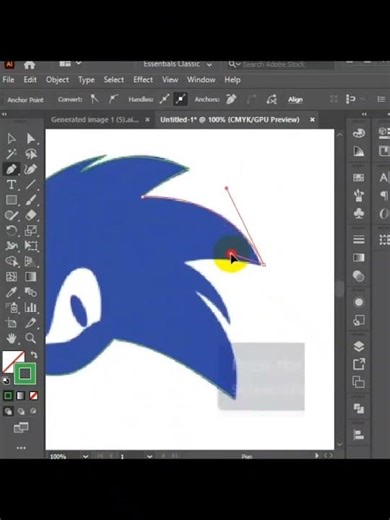
Task: Activate the Shape Builder tool
Action: click(x=11, y=261)
